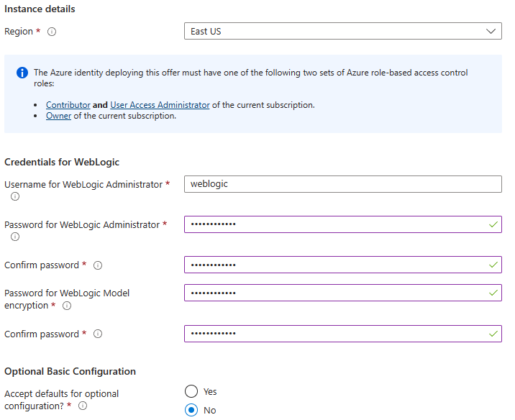Click info icon beside first Confirm password
Viewport: 515px width, 420px height.
tap(98, 265)
